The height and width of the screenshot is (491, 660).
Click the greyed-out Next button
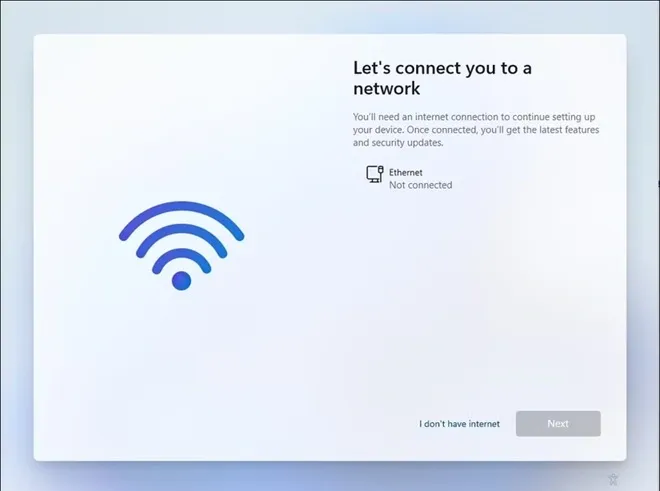pyautogui.click(x=558, y=424)
